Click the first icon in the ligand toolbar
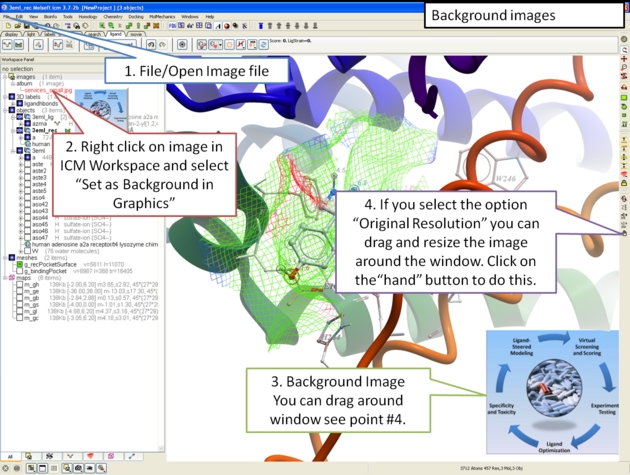The image size is (630, 475). click(8, 45)
